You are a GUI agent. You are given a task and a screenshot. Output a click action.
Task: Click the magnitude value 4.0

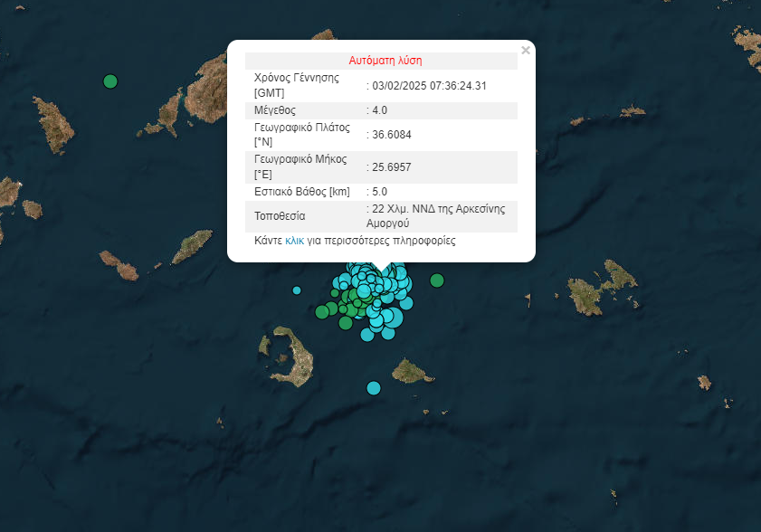click(x=379, y=110)
